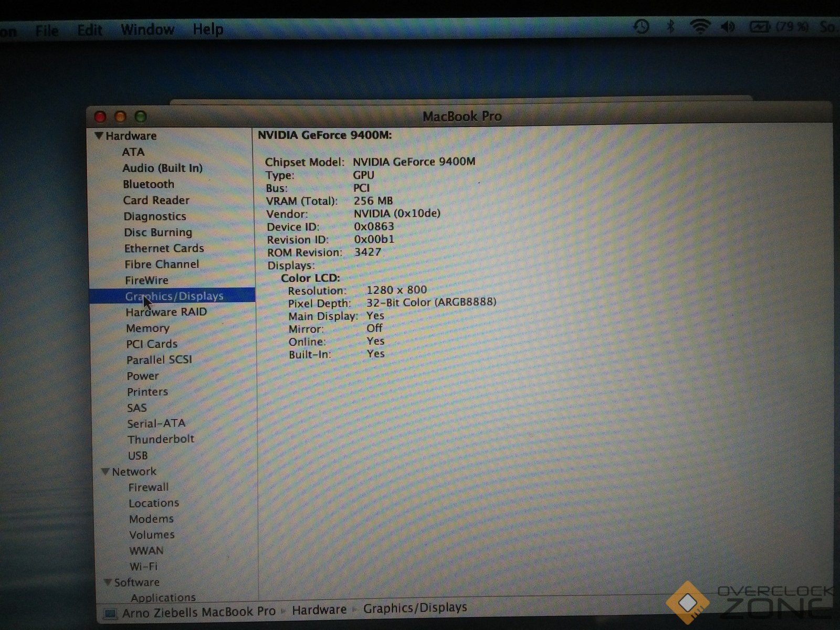Select Fibre Channel entry

tap(162, 264)
